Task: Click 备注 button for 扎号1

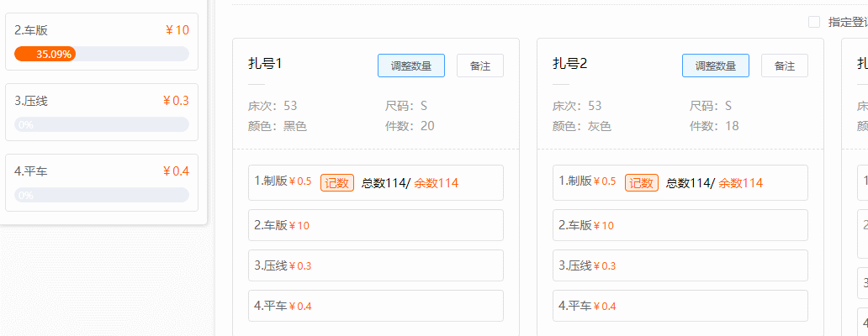Action: pos(479,66)
